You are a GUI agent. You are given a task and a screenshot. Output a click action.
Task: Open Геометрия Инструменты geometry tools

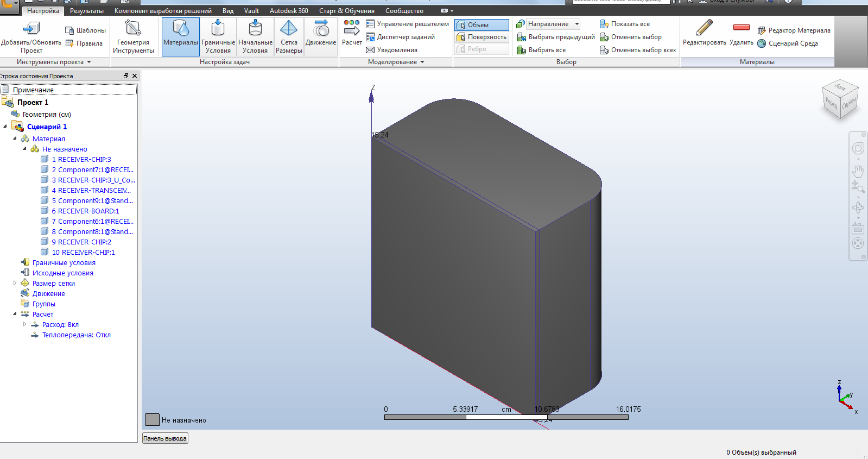[133, 28]
